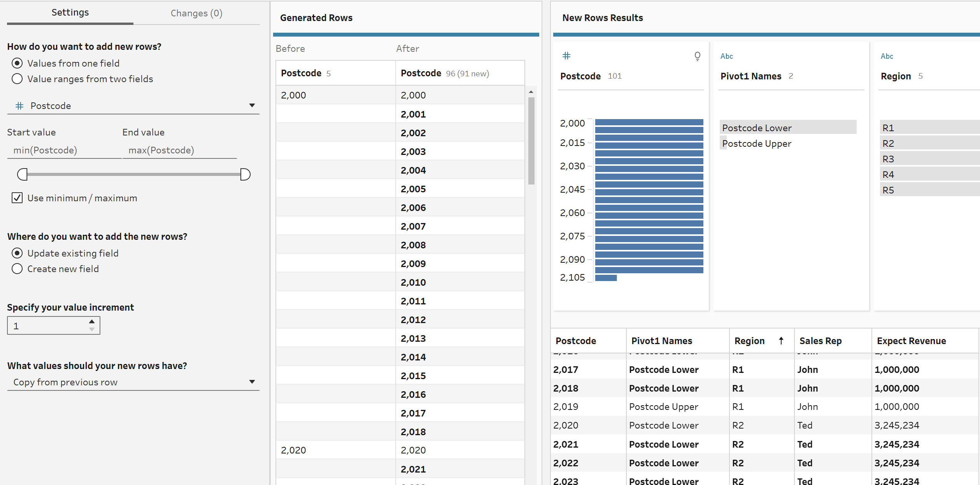Select Create new field option
The image size is (980, 485).
17,269
